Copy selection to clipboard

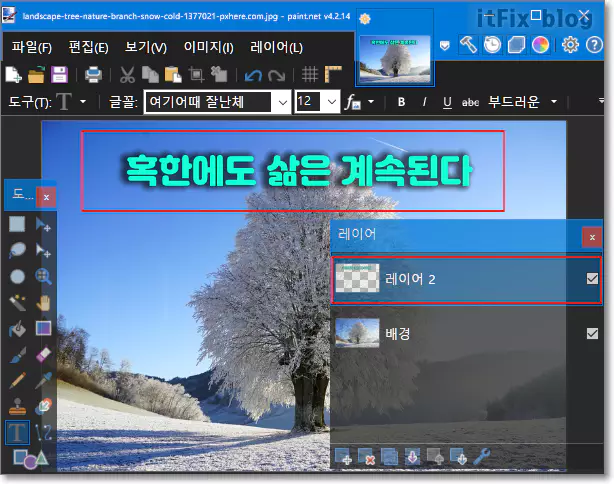click(150, 74)
